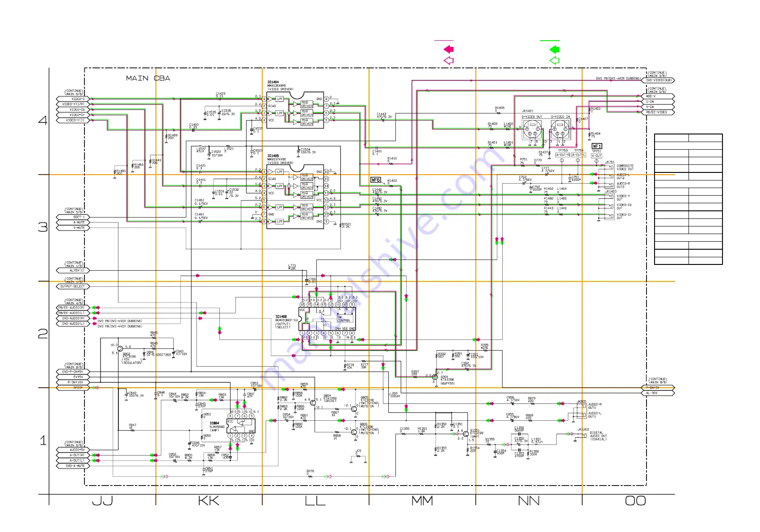The height and width of the screenshot is (532, 760).
Task: Select the PB/EE-AUDIO(R) signal tag
Action: (x=73, y=308)
